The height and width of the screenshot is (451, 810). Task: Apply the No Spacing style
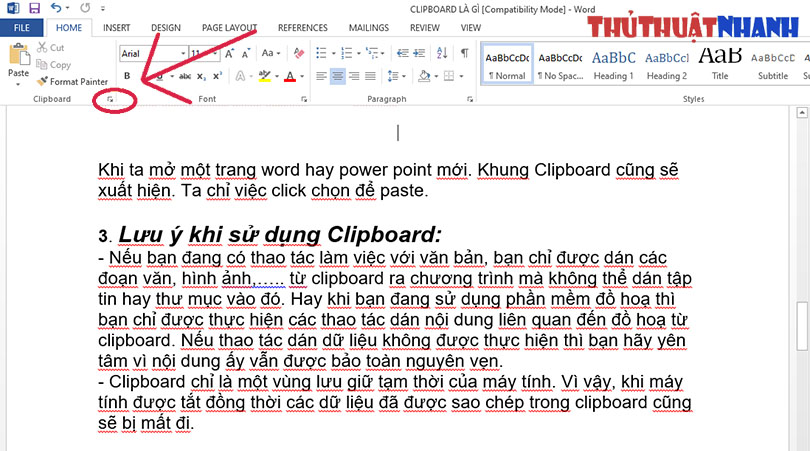[x=560, y=64]
